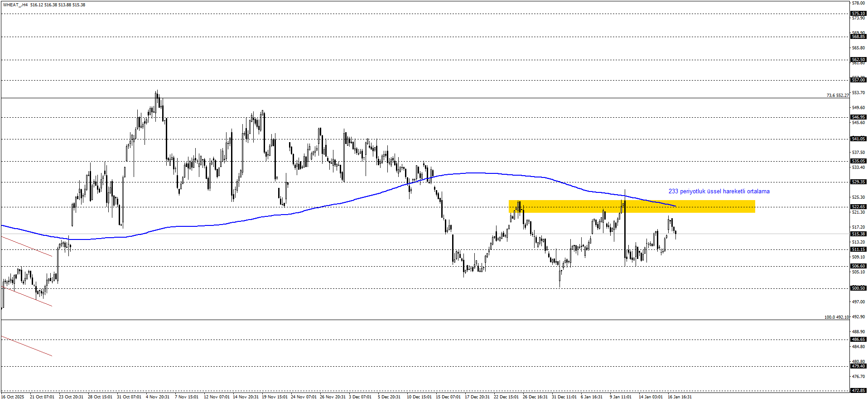868x402 pixels.
Task: Pick the 486.65 price level tag
Action: click(x=858, y=340)
